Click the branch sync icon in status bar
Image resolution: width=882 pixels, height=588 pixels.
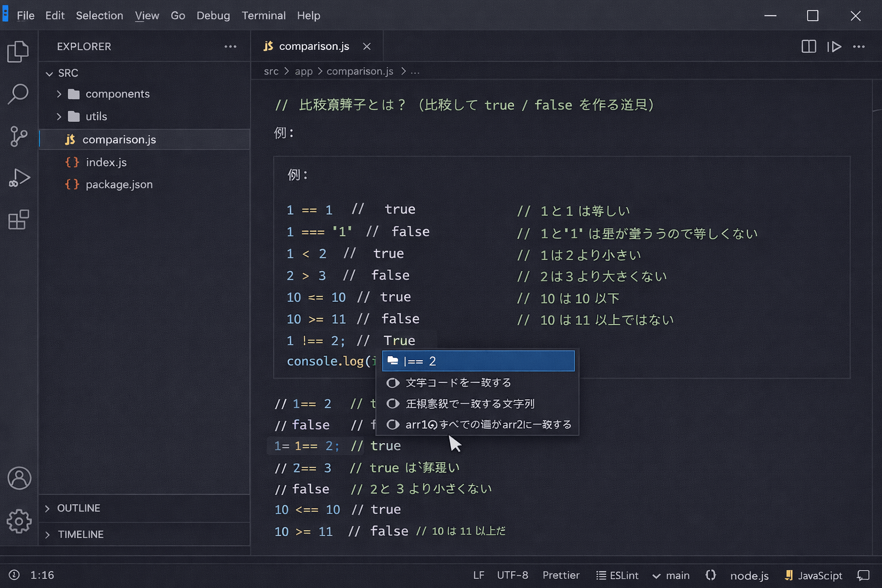pyautogui.click(x=710, y=575)
